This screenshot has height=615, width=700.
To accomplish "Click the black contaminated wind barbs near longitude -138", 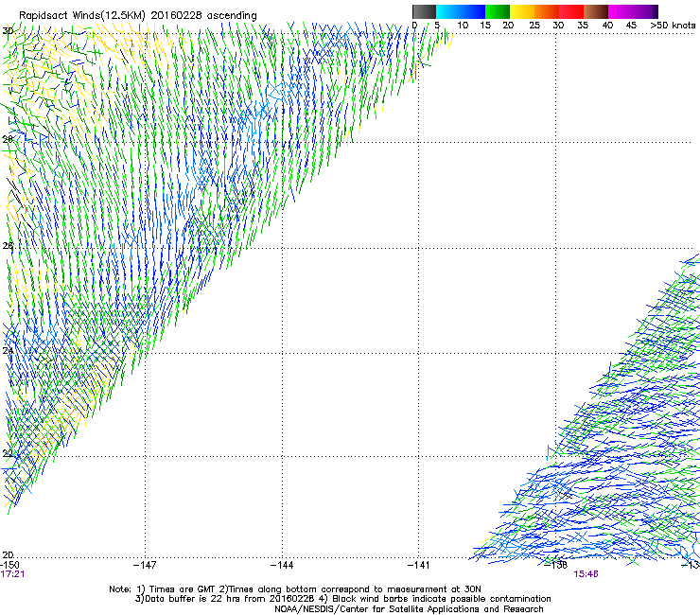I will click(x=564, y=495).
